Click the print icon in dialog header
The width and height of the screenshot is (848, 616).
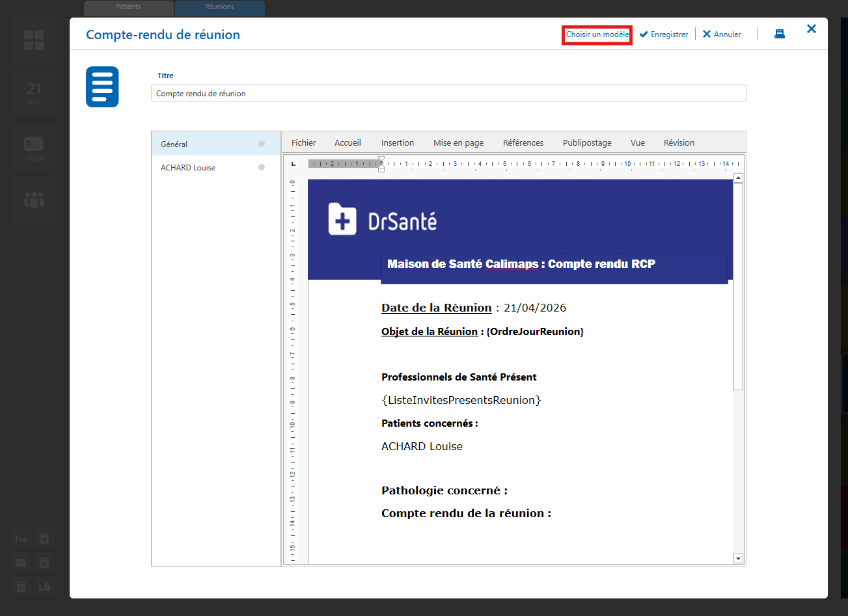click(x=779, y=34)
